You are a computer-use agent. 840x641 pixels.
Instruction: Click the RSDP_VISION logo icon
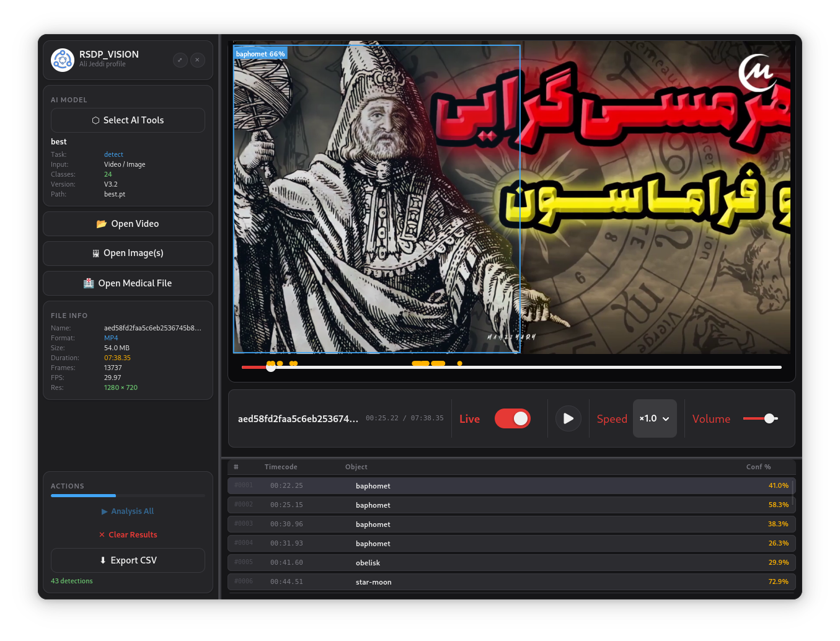pyautogui.click(x=63, y=60)
